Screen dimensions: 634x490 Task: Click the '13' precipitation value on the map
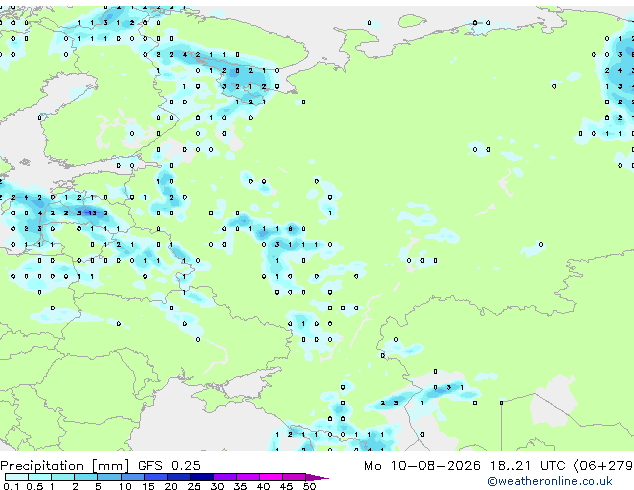pyautogui.click(x=92, y=213)
